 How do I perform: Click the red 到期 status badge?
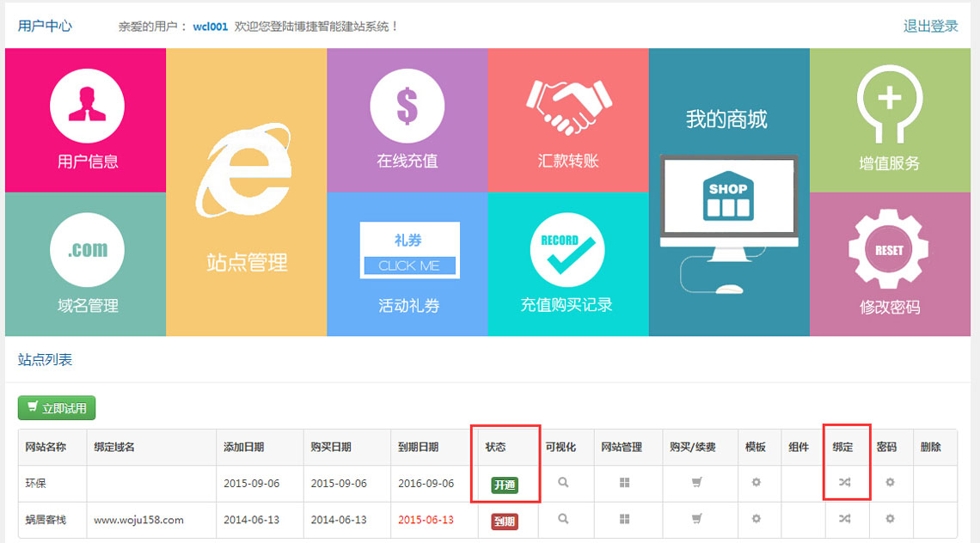point(505,521)
